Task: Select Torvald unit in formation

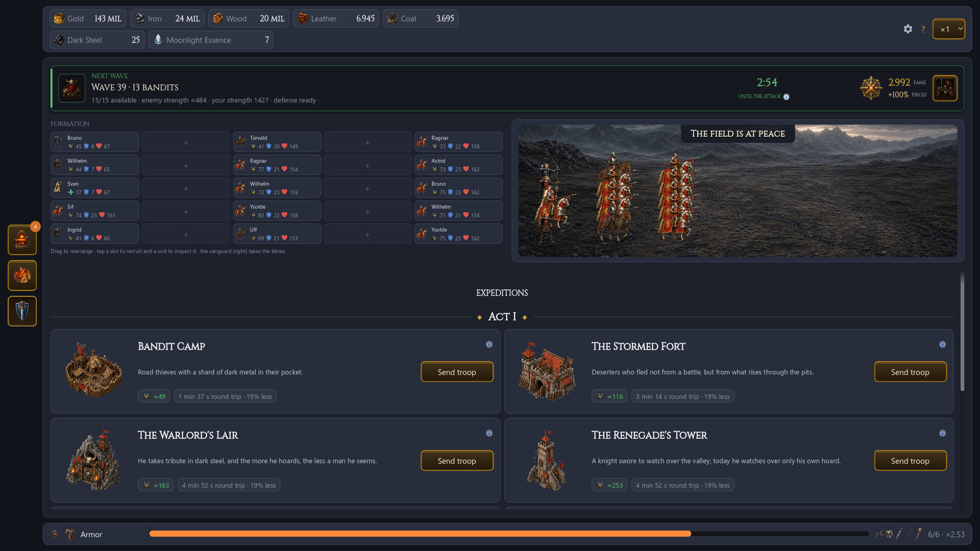Action: (x=277, y=142)
